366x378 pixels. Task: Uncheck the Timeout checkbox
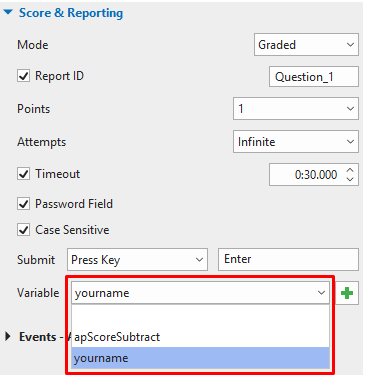(x=23, y=174)
